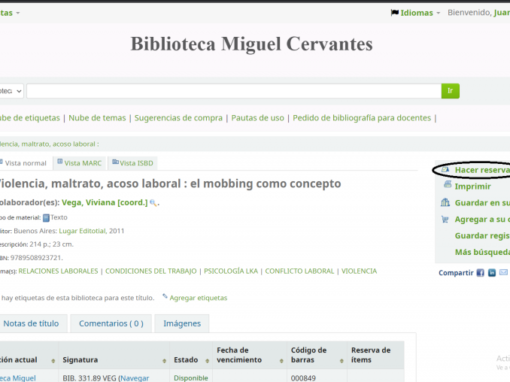The height and width of the screenshot is (382, 510).
Task: Click the LinkedIn share icon
Action: [492, 273]
